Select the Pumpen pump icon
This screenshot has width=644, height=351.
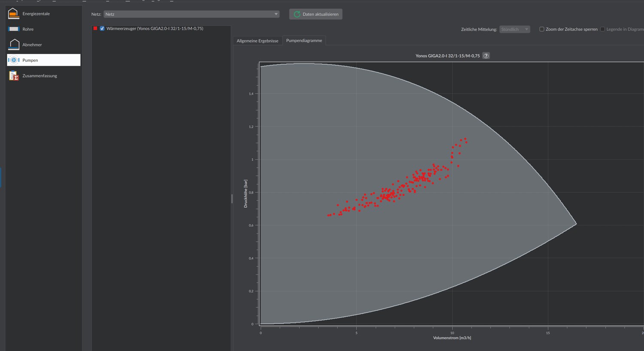14,60
